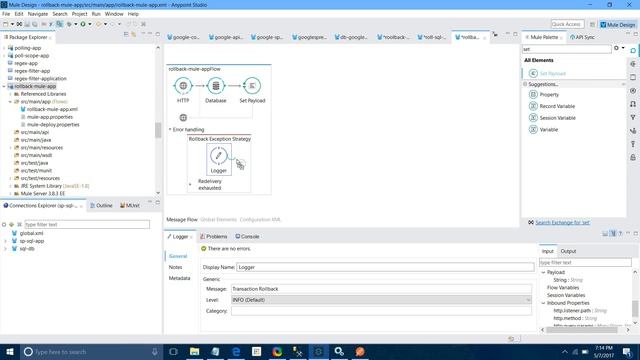Screen dimensions: 640x360
Task: Click the New file toolbar icon
Action: [x=5, y=24]
